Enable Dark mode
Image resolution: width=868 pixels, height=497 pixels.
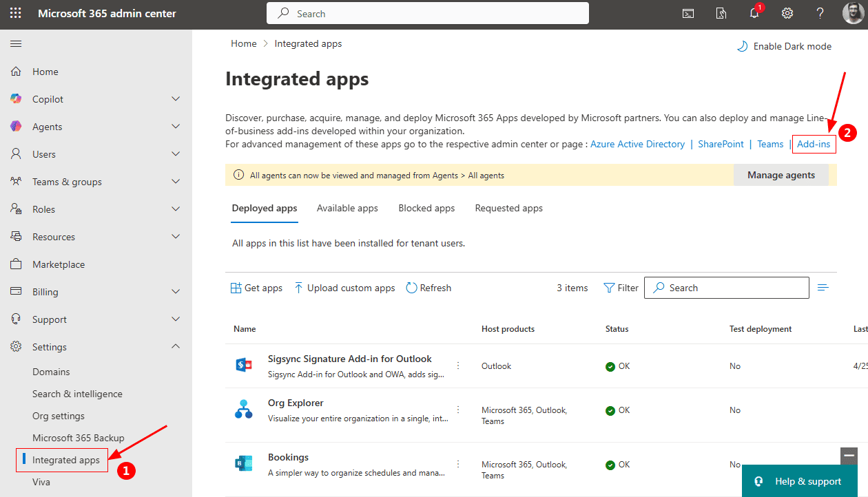(784, 46)
